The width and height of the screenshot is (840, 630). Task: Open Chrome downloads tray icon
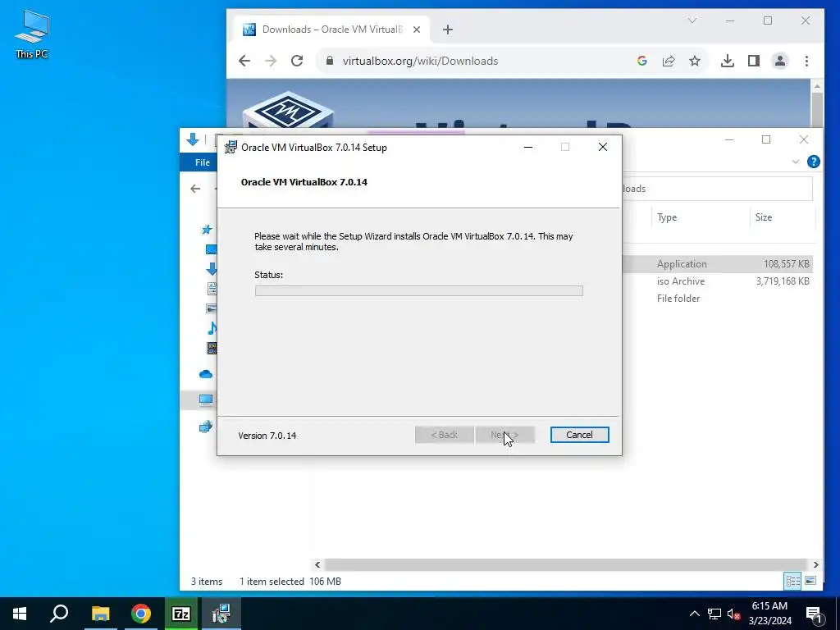click(x=727, y=61)
